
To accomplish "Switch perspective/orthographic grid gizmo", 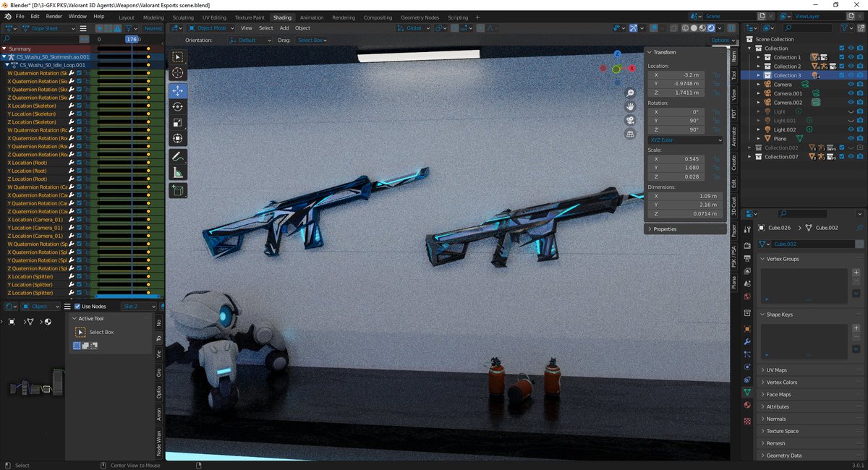I will click(631, 134).
